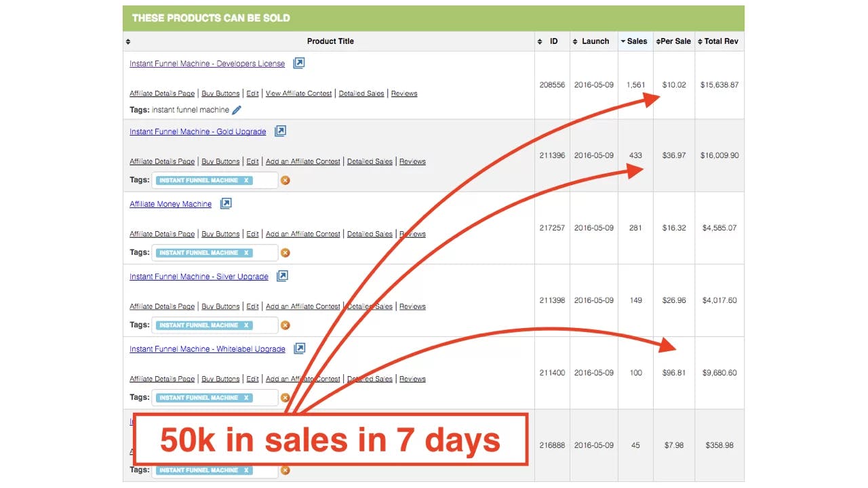Image resolution: width=868 pixels, height=488 pixels.
Task: Clear tags orange icon in Affiliate Money Machine row
Action: coord(285,253)
